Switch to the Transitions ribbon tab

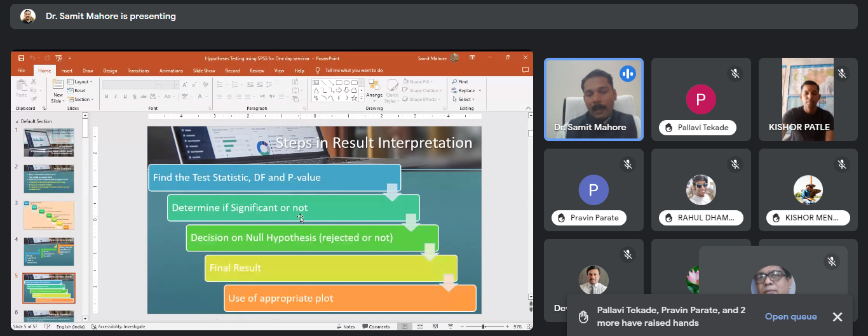click(x=139, y=71)
